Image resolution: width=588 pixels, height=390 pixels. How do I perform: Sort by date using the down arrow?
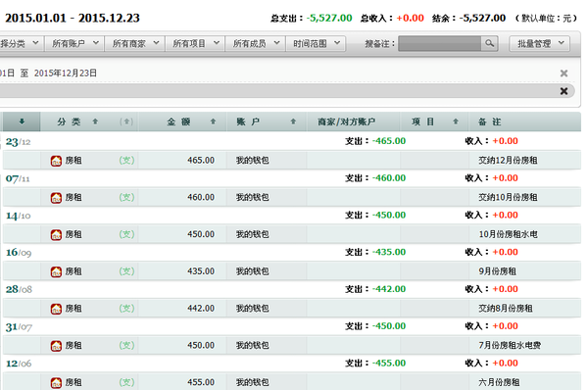(22, 122)
